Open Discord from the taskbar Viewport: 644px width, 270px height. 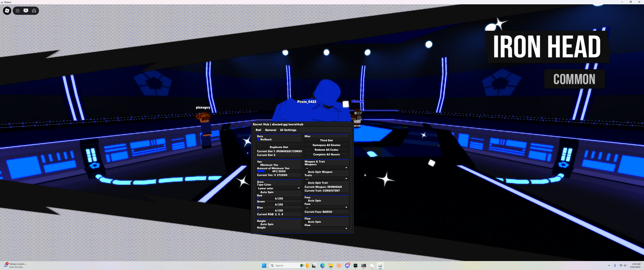(347, 265)
